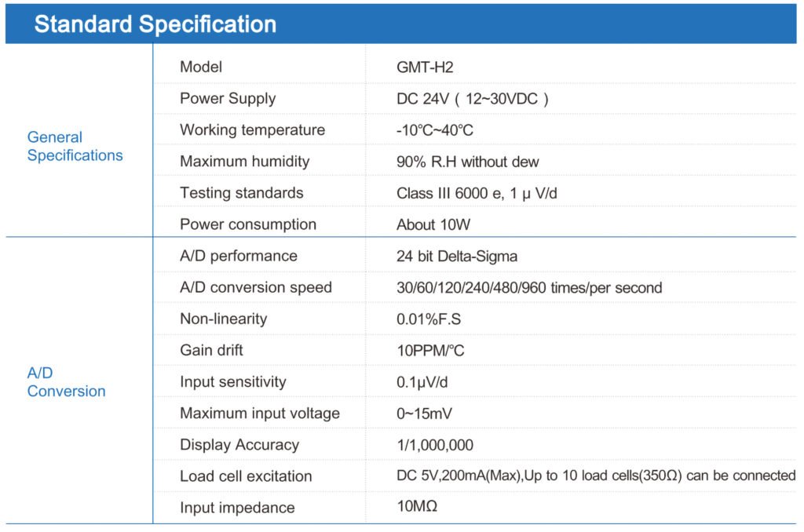
Task: Select the 0.1μV/d input sensitivity value
Action: [422, 382]
